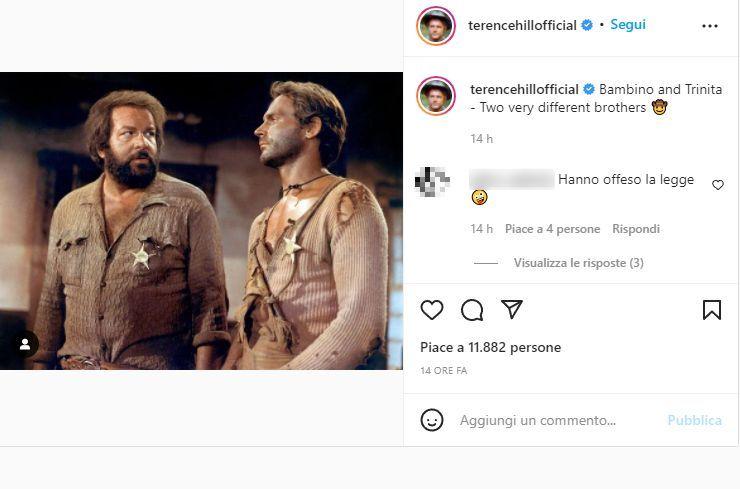Like the 'Hanno offeso la legge' comment
The image size is (740, 489).
718,185
